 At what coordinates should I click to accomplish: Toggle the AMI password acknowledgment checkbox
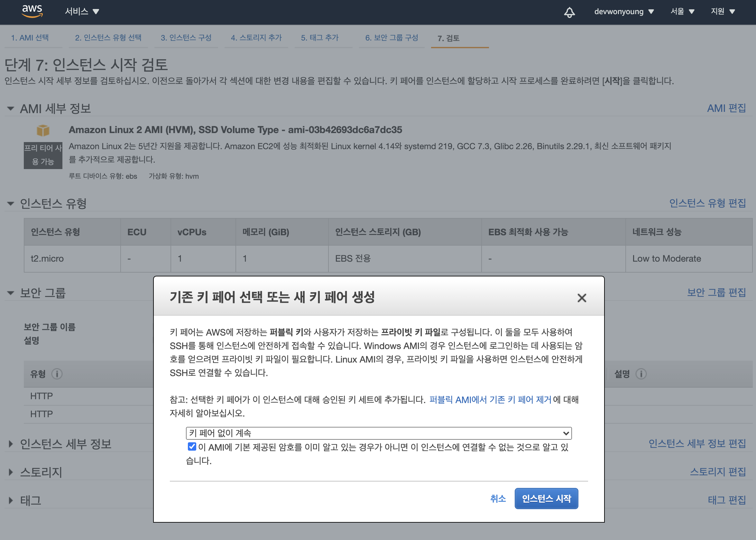(x=192, y=446)
